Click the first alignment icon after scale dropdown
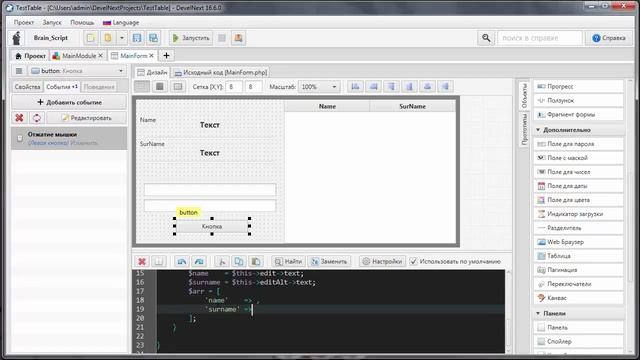This screenshot has width=640, height=360. (356, 87)
